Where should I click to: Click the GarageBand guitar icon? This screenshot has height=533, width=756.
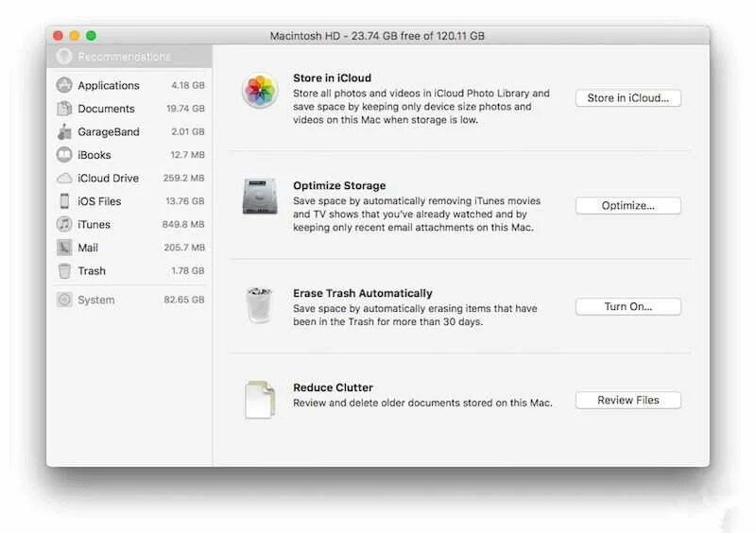coord(64,131)
